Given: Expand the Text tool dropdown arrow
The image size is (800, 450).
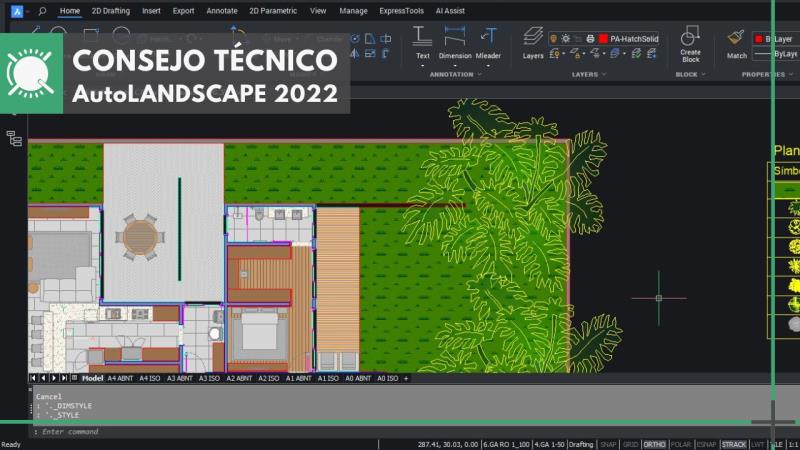Looking at the screenshot, I should [x=422, y=66].
